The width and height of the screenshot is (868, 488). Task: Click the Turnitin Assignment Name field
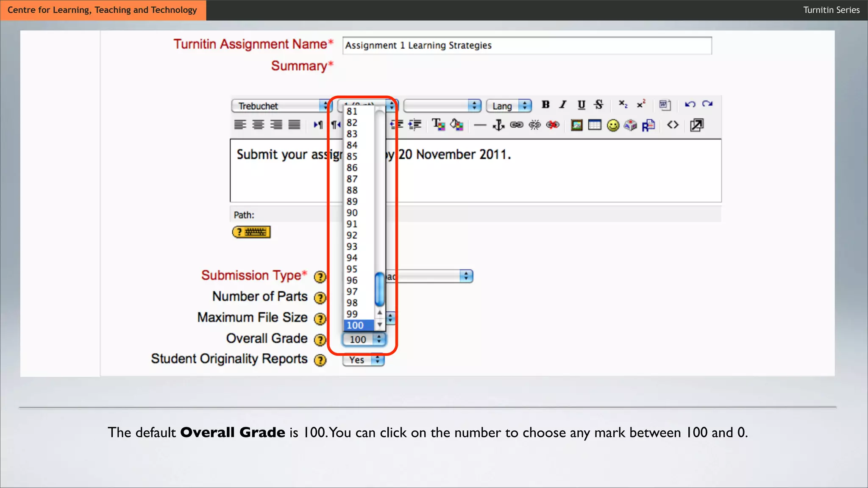coord(527,45)
